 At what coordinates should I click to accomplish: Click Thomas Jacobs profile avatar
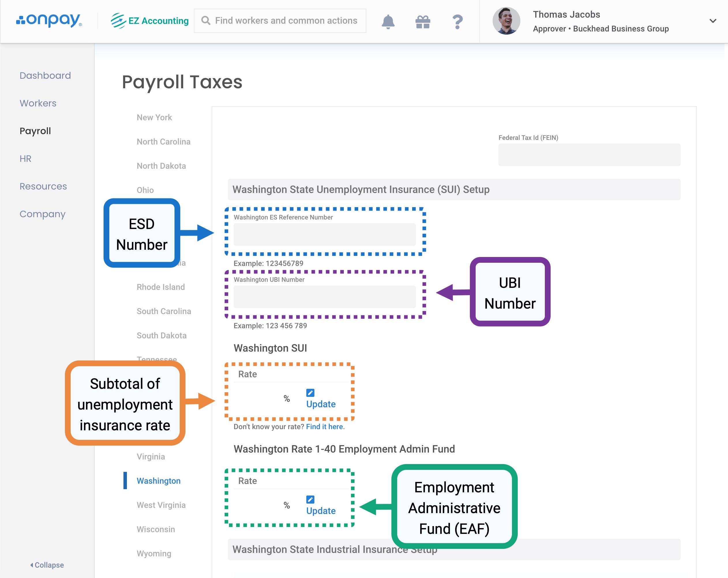[506, 21]
